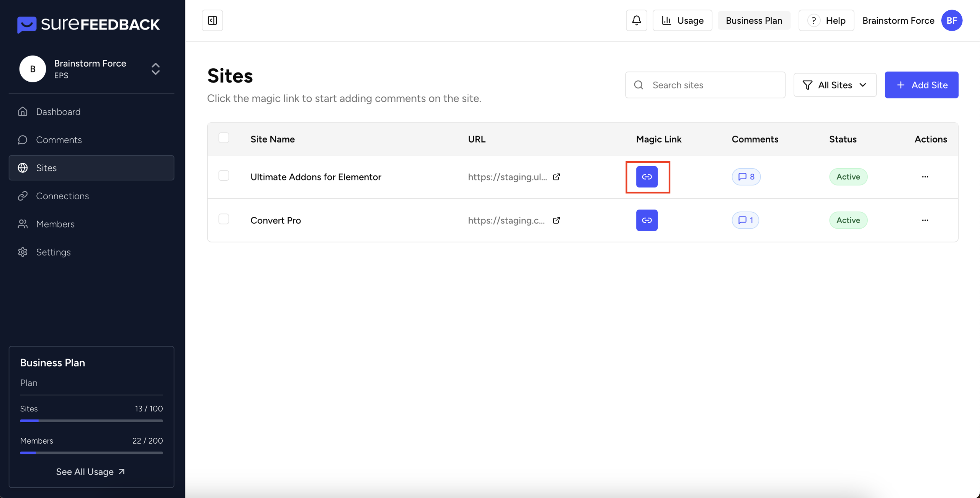Viewport: 980px width, 498px height.
Task: View the 8 comments badge for Ultimate Addons
Action: tap(746, 177)
